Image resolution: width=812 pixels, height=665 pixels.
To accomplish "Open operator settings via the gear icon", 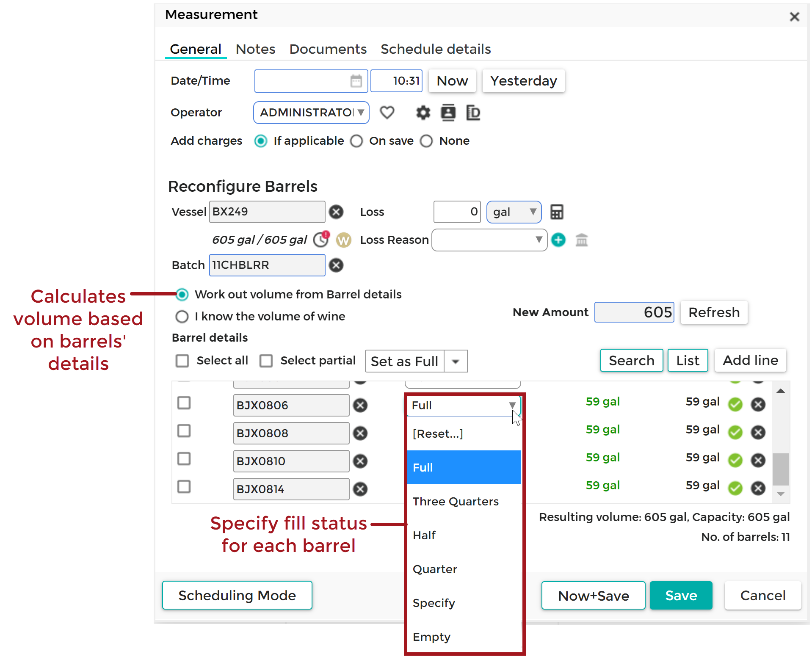I will pyautogui.click(x=423, y=112).
